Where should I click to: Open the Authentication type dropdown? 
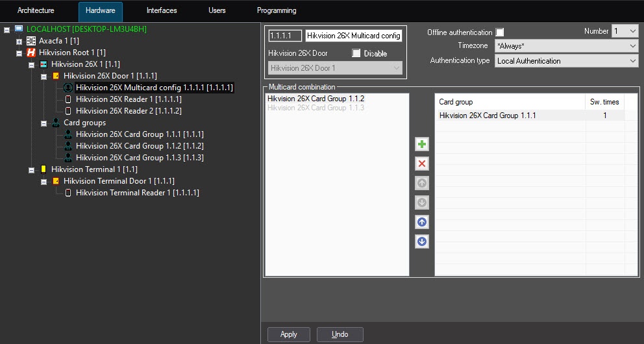[566, 61]
